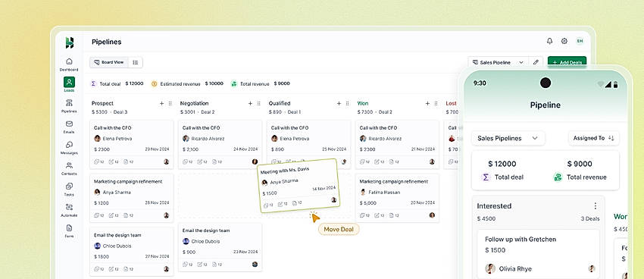Click the Interested column heading on phone
This screenshot has height=279, width=644.
pos(494,206)
